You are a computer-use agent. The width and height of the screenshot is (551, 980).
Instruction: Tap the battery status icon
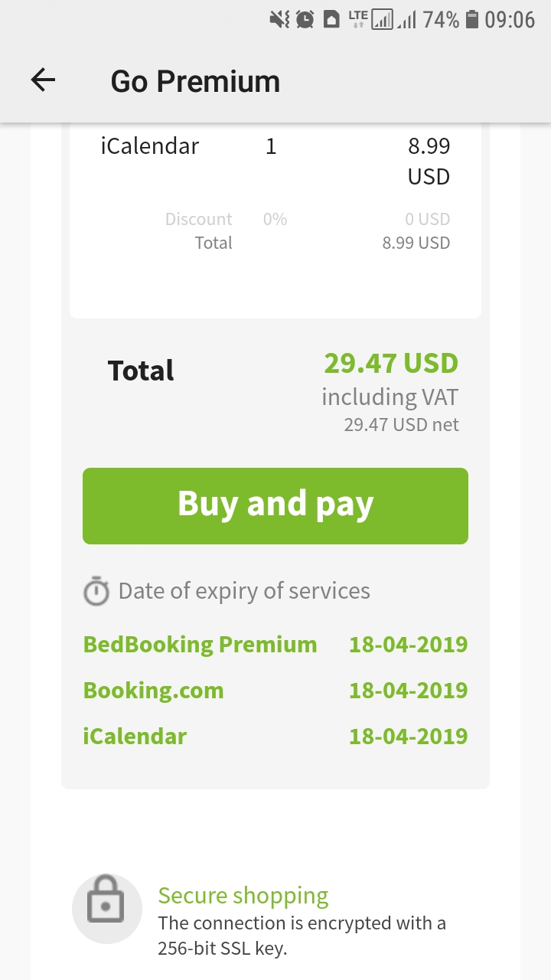[x=472, y=20]
